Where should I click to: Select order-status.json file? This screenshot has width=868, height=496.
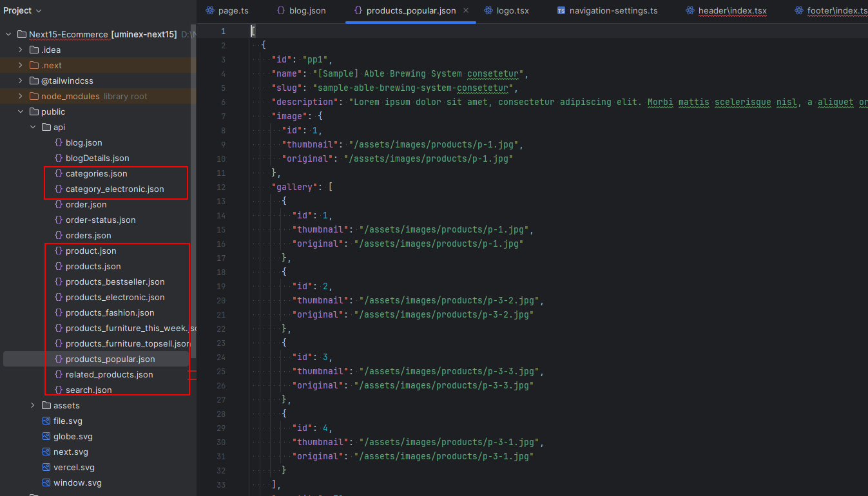click(101, 220)
